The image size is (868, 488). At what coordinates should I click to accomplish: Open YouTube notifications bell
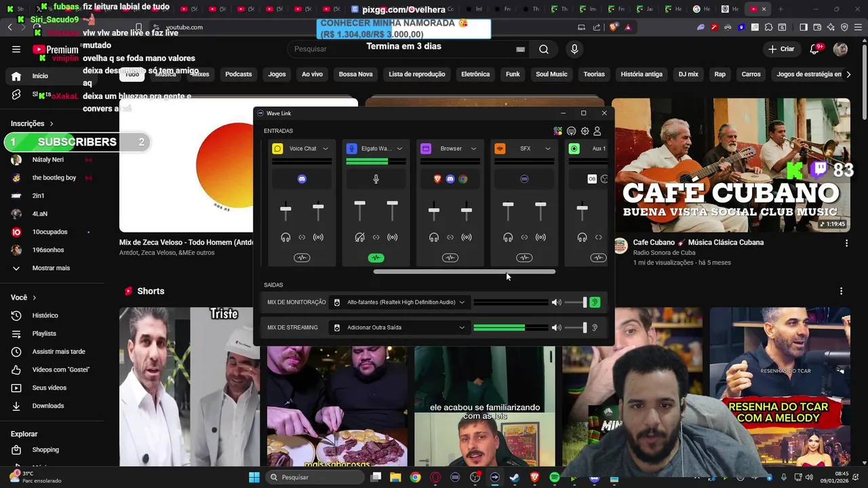pyautogui.click(x=816, y=49)
